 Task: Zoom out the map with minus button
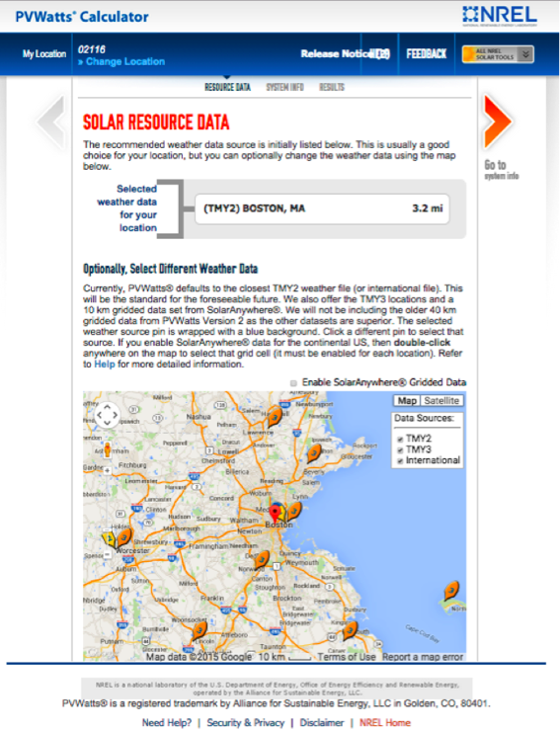click(x=108, y=554)
